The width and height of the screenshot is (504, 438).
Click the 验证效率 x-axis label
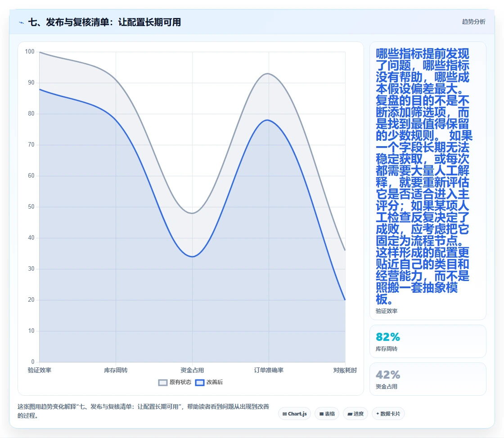(x=40, y=370)
